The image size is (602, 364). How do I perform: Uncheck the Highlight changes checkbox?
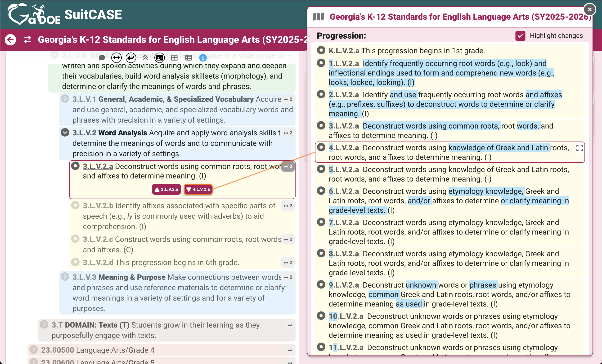point(520,36)
